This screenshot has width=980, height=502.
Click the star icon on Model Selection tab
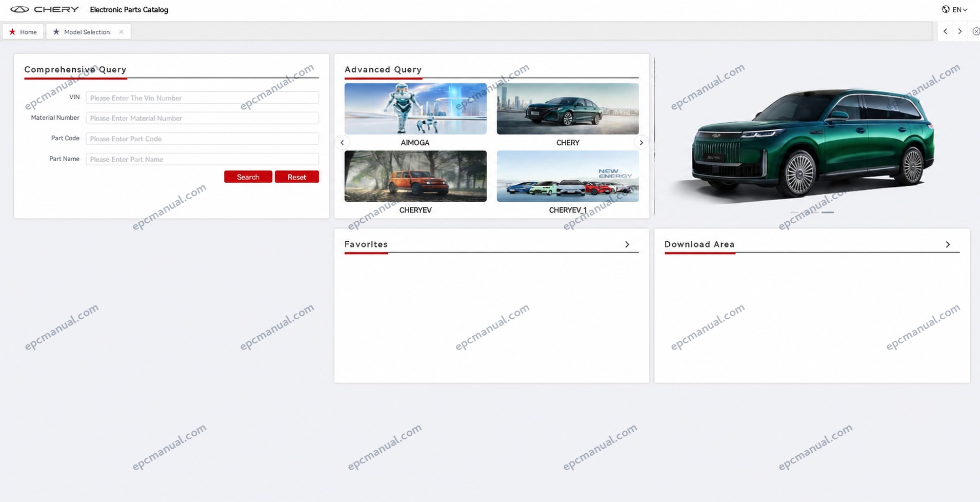(x=56, y=32)
